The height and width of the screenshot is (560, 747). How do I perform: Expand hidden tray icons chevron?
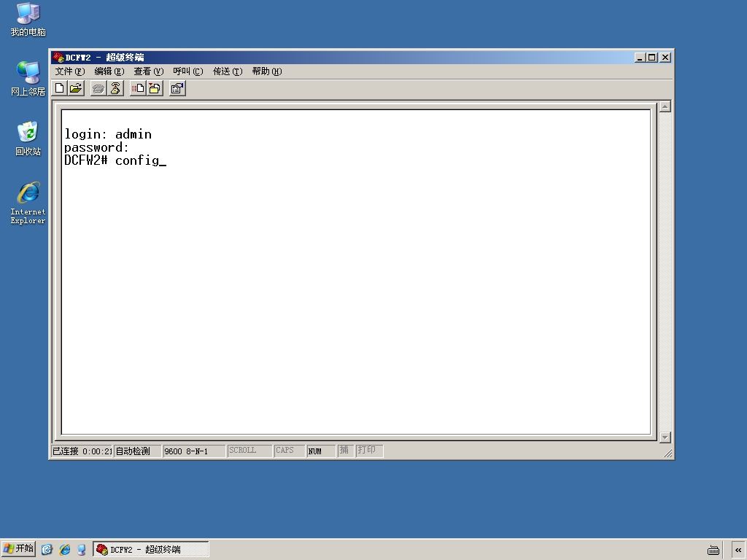click(x=738, y=550)
